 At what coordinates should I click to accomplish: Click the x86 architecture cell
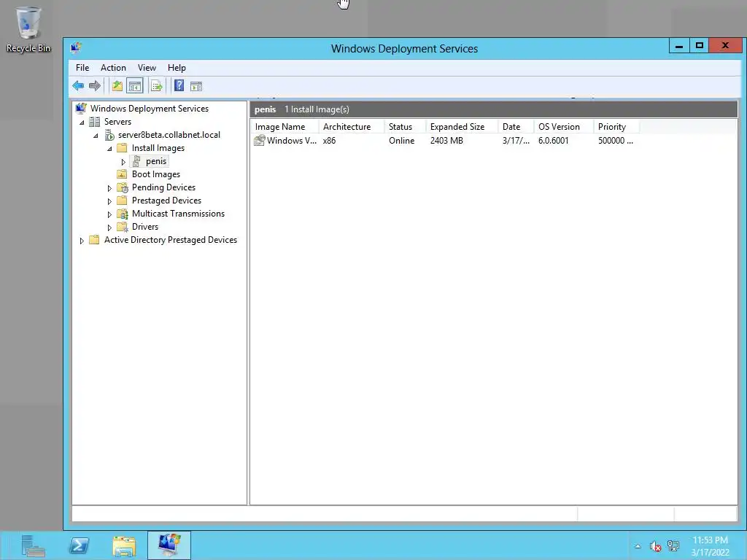point(329,141)
